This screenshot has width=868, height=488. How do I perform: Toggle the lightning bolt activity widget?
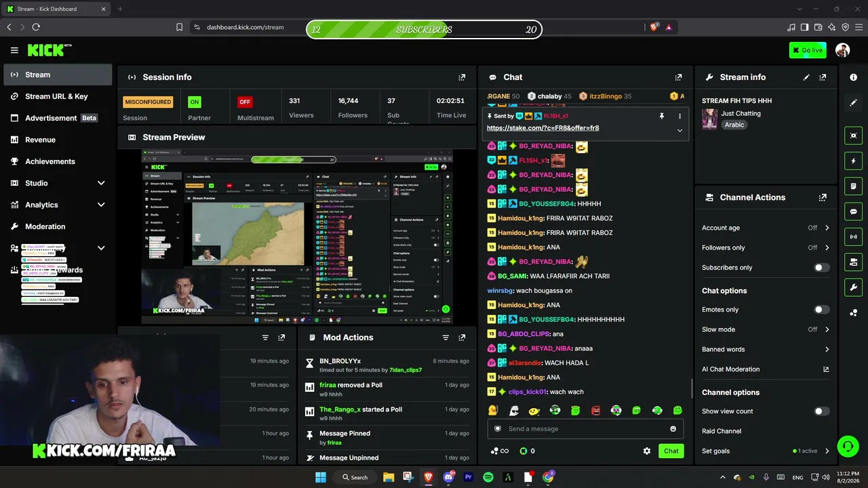coord(853,161)
